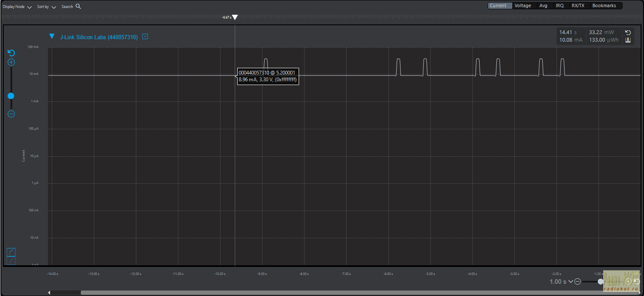
Task: Click the vertical zoom slider handle
Action: point(11,96)
